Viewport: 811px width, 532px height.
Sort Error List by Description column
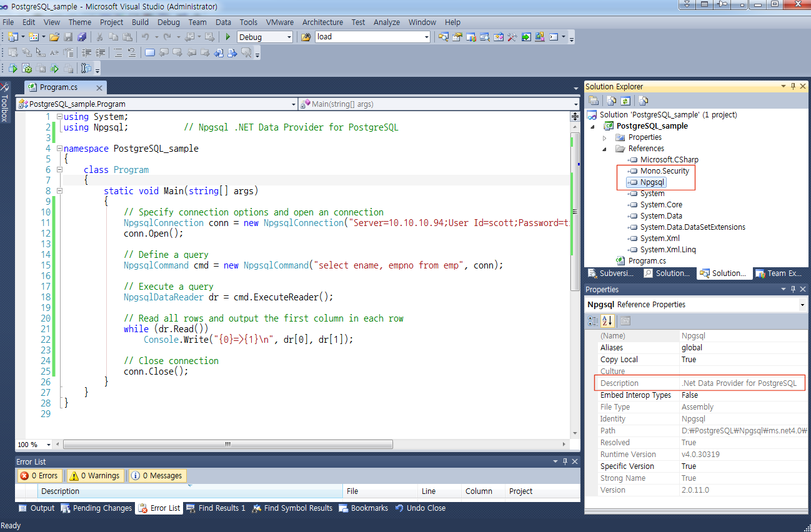coord(190,491)
